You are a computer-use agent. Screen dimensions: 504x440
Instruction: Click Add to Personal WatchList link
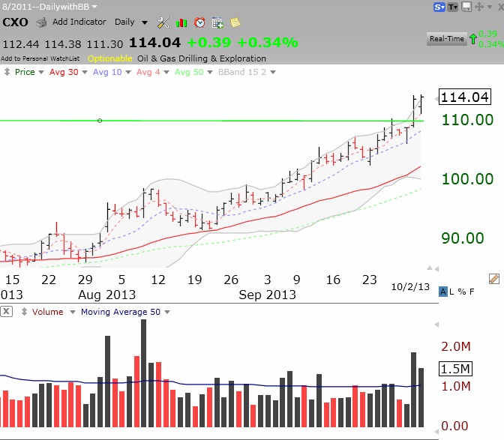point(40,58)
